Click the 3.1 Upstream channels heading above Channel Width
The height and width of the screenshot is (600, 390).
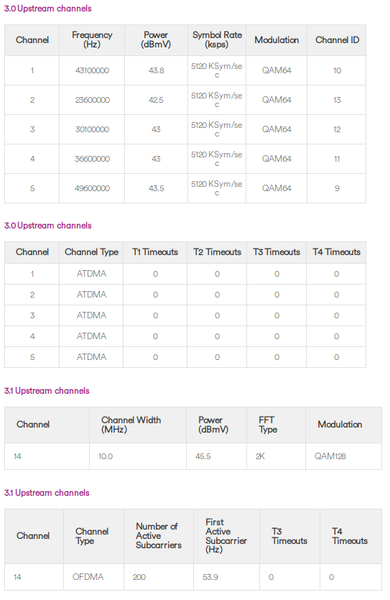[x=47, y=391]
